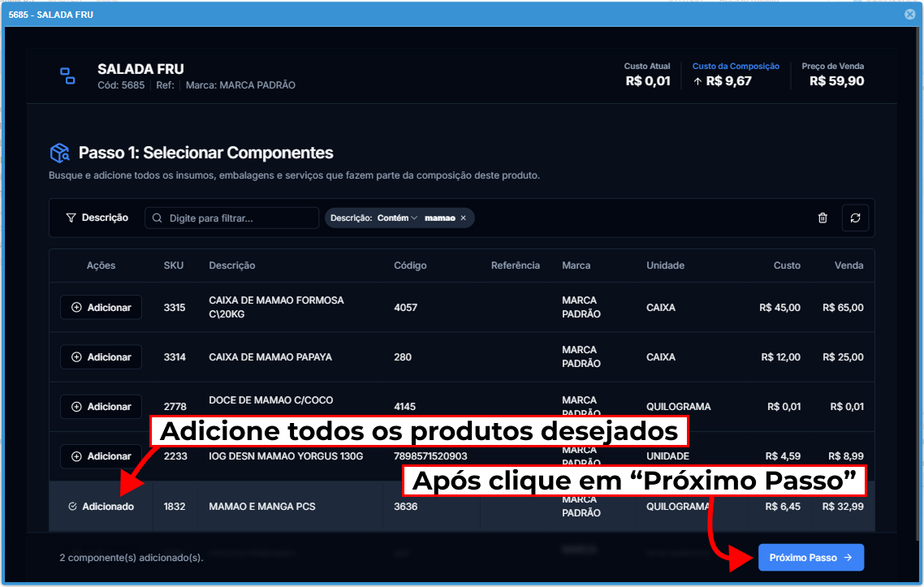Screen dimensions: 924x587
Task: Click the trash icon to clear filters
Action: tap(823, 218)
